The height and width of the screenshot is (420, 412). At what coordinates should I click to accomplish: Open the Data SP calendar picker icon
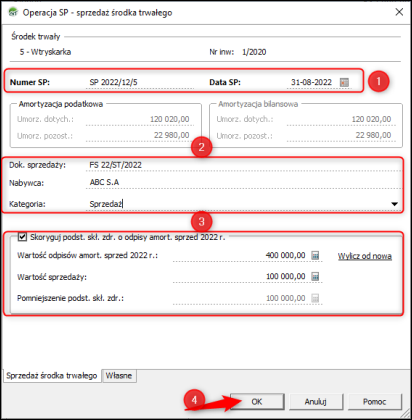[x=344, y=82]
